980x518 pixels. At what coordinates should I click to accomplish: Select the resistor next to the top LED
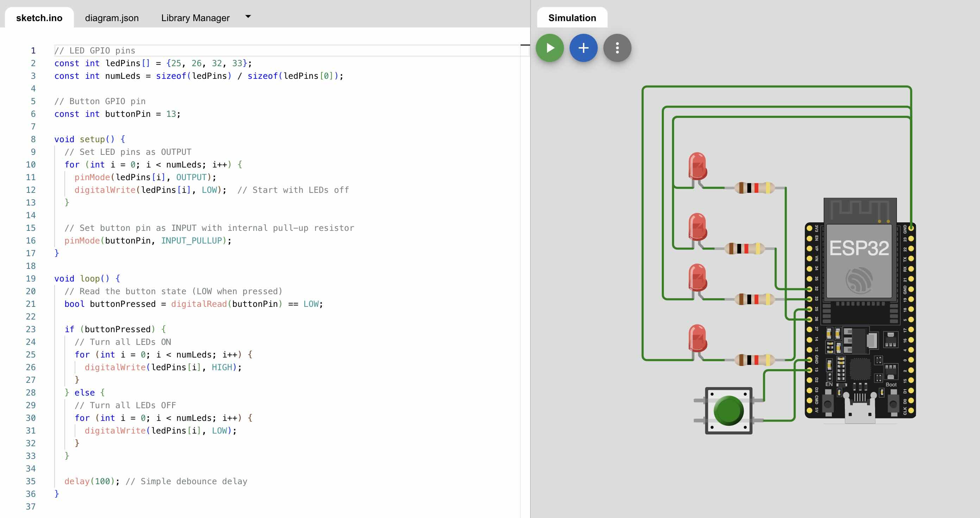coord(755,188)
